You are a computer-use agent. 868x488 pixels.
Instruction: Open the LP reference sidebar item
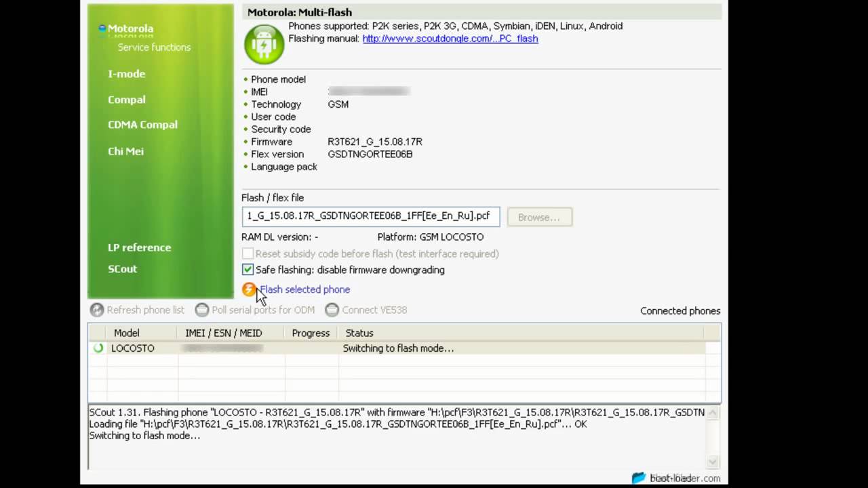pyautogui.click(x=139, y=247)
